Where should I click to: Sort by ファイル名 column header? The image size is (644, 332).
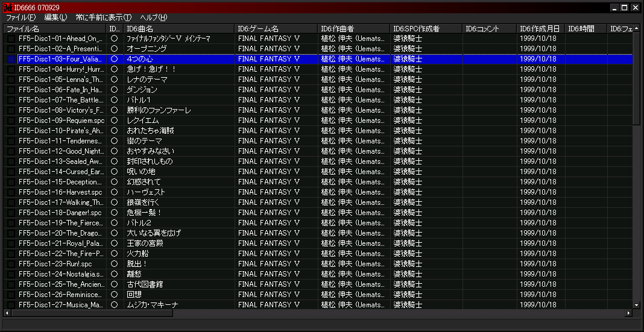pos(55,29)
